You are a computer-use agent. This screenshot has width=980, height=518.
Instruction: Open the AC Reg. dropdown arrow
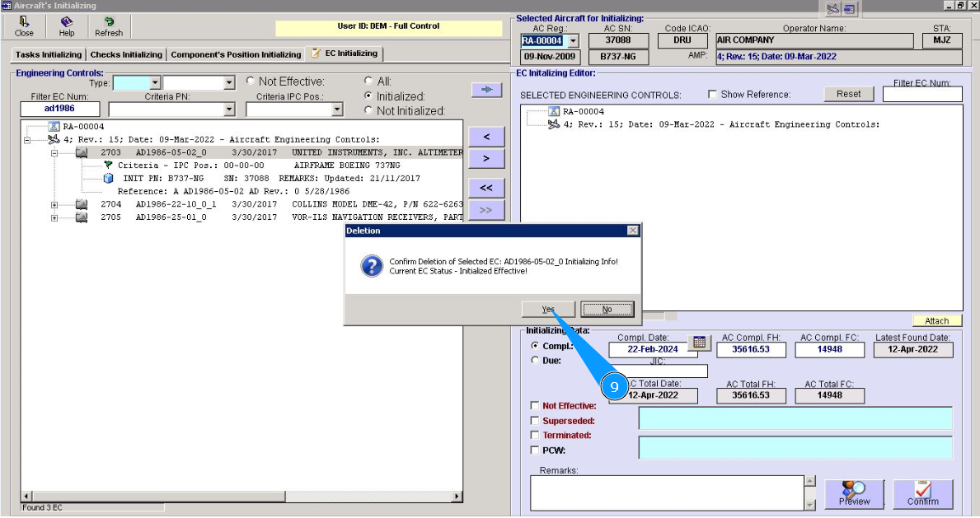573,41
